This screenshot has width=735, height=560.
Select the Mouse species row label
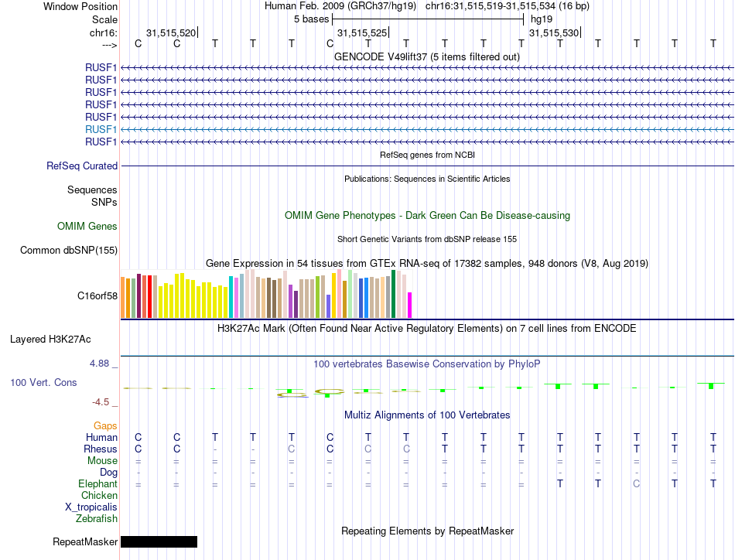pos(102,461)
